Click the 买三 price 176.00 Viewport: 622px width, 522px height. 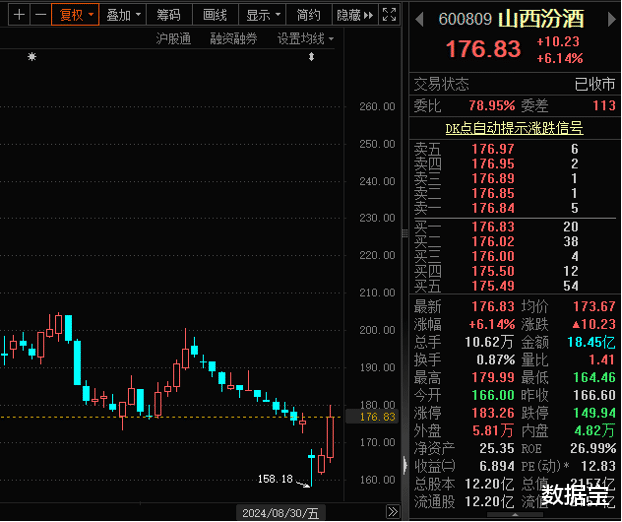tap(493, 257)
